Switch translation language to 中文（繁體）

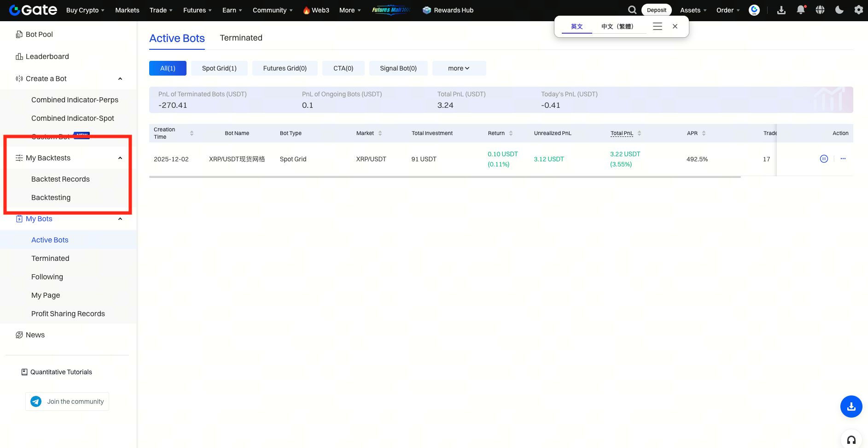coord(617,27)
